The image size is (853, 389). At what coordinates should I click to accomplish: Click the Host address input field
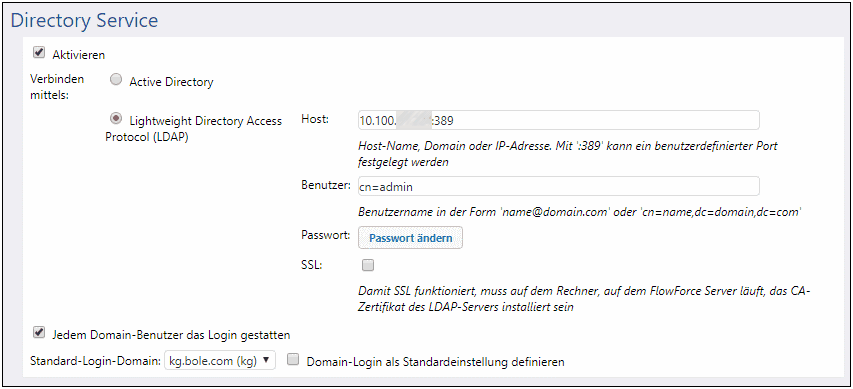point(558,120)
